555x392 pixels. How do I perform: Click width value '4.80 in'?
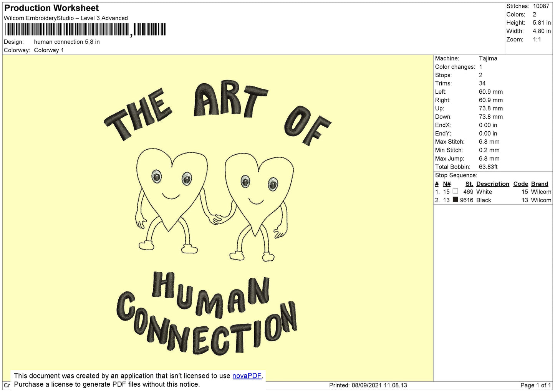point(542,31)
